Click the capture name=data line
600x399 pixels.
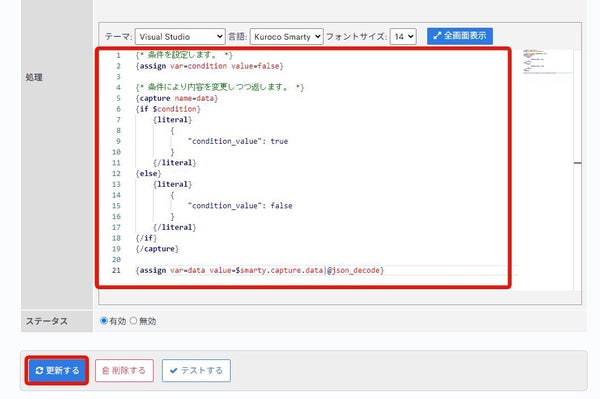point(176,98)
